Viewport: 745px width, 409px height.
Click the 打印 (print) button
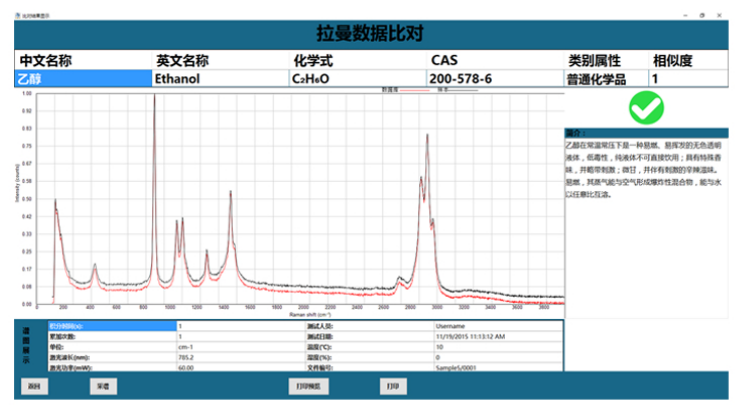point(393,384)
